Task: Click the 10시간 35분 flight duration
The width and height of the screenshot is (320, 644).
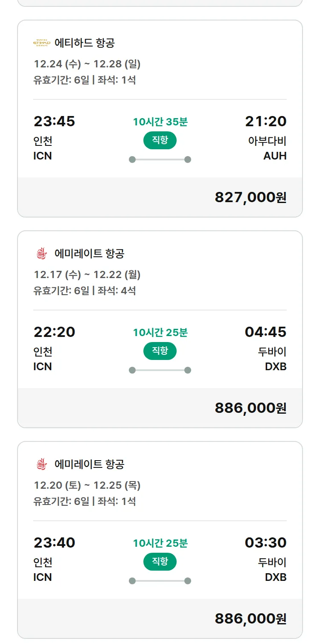Action: pos(160,122)
